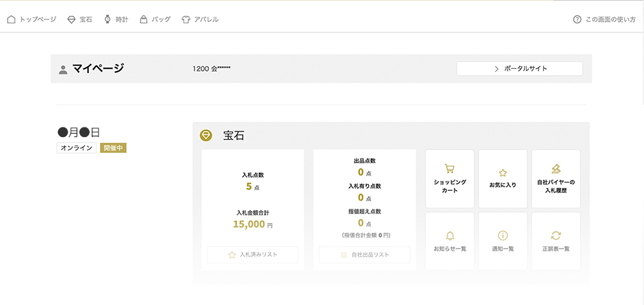Open the 正誤表一覧 refresh tile
This screenshot has width=644, height=305.
click(x=555, y=241)
